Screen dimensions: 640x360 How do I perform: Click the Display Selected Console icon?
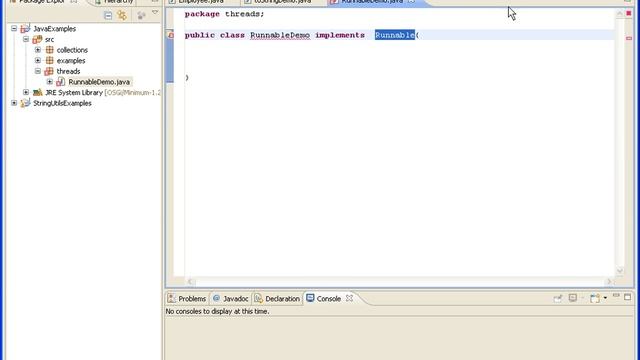573,298
